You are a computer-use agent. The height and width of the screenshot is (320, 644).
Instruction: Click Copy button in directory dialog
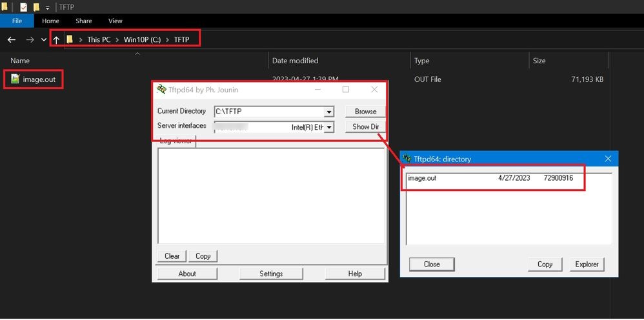(x=545, y=264)
